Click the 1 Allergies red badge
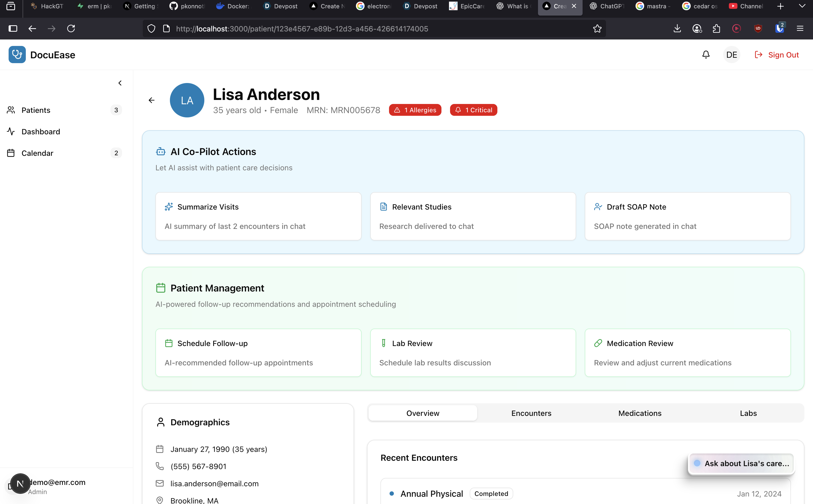813x504 pixels. [x=415, y=110]
